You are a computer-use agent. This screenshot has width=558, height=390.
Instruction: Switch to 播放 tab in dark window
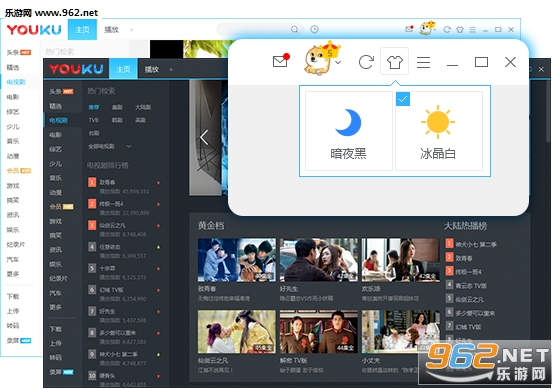pyautogui.click(x=152, y=69)
